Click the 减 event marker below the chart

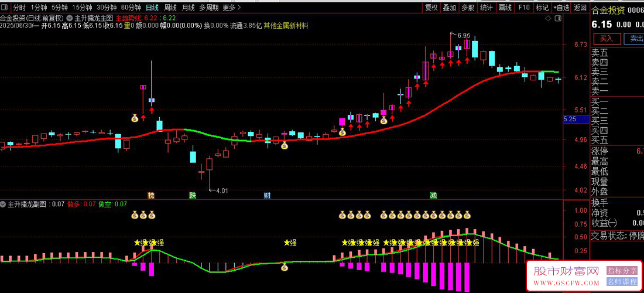(x=433, y=195)
